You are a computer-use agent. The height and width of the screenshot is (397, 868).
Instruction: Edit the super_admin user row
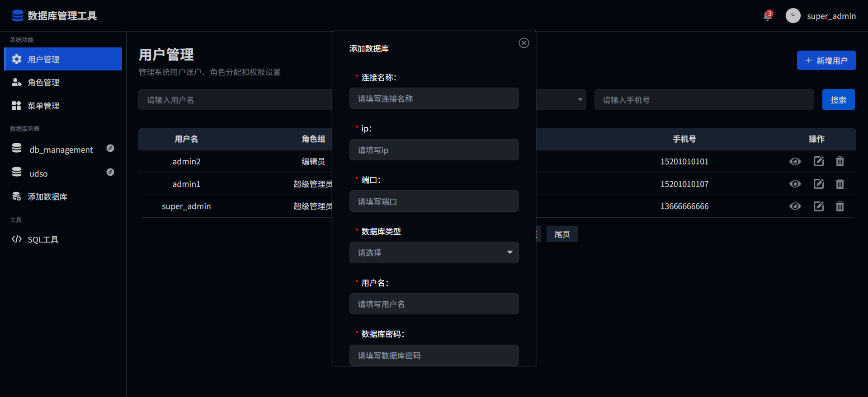point(818,206)
